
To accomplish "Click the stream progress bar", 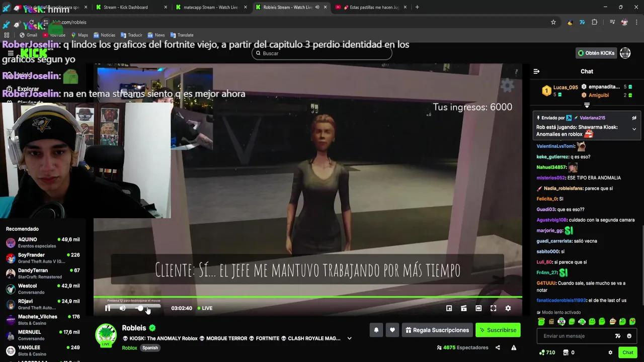I will 307,298.
